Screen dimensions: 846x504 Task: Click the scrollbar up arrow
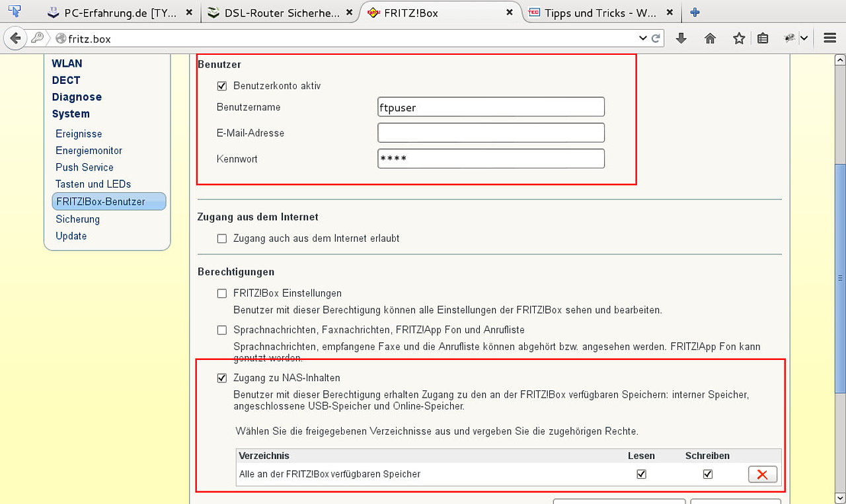tap(840, 60)
